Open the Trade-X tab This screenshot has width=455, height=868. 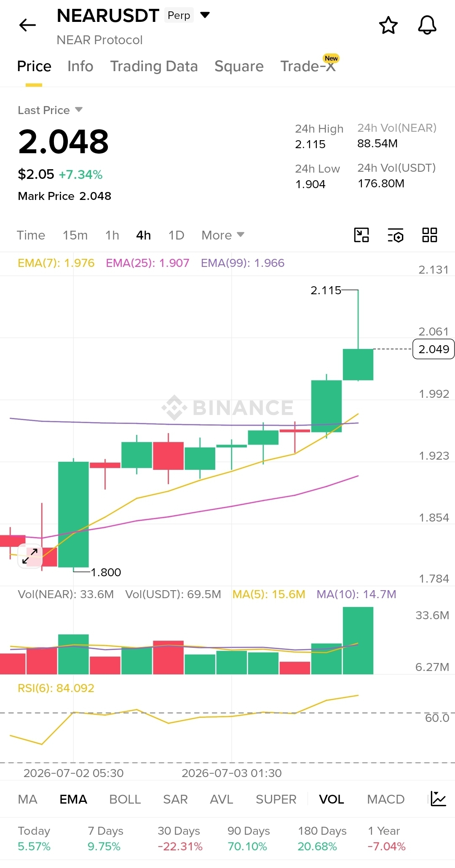click(x=308, y=67)
